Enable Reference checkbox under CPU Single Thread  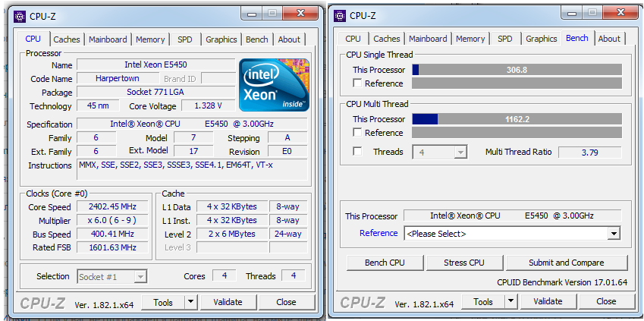click(x=357, y=83)
